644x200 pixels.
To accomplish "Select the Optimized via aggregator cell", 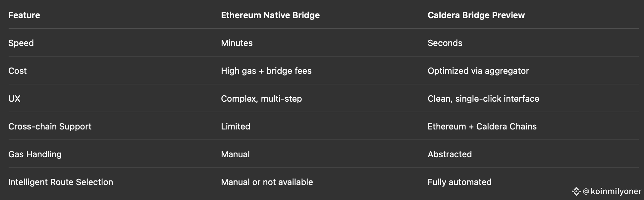I will (478, 71).
